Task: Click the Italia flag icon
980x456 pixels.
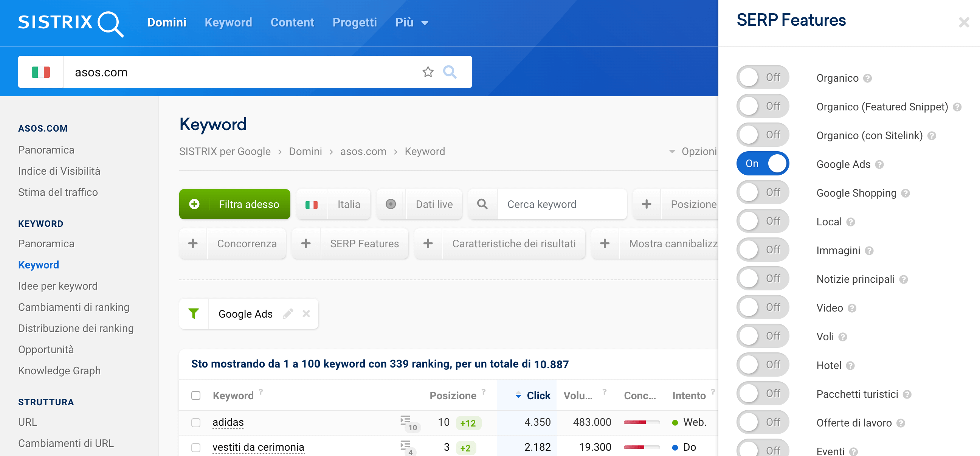Action: [311, 204]
